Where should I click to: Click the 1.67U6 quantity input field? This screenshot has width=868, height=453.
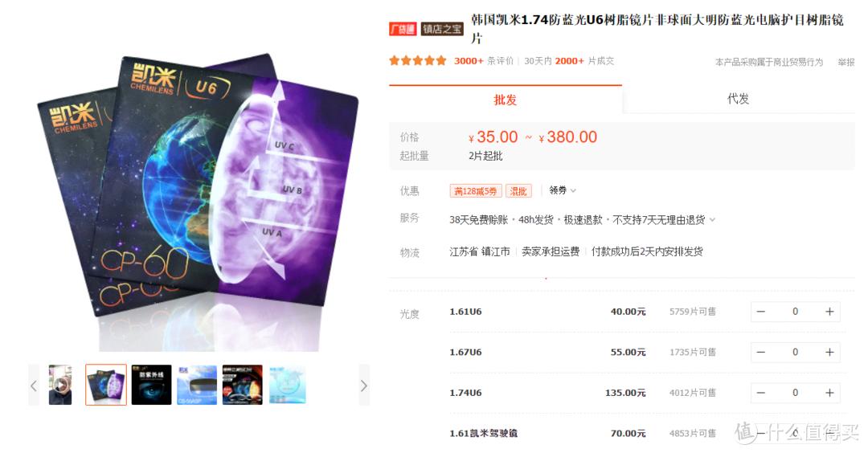coord(795,353)
